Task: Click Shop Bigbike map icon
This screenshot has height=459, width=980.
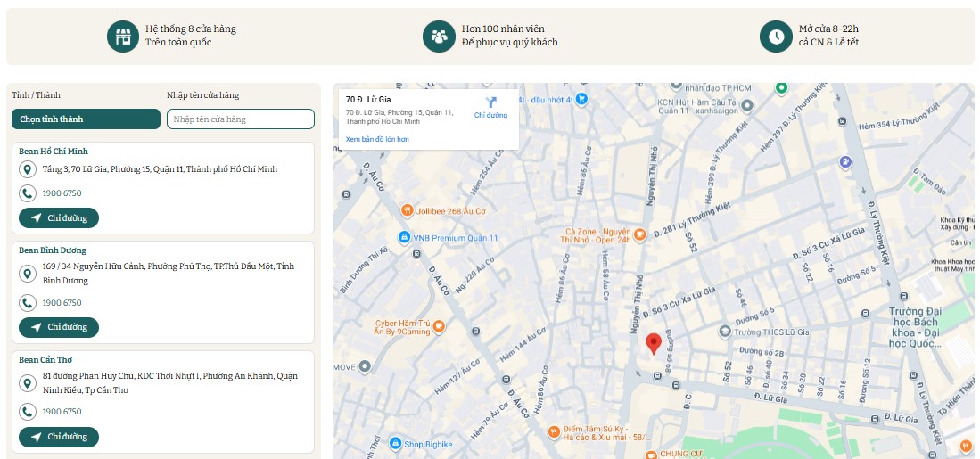Action: (394, 444)
